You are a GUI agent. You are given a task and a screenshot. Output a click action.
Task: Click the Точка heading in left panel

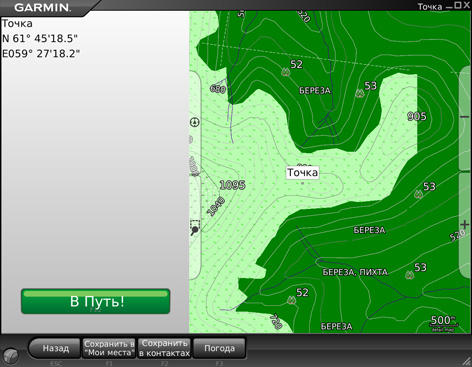(x=17, y=24)
